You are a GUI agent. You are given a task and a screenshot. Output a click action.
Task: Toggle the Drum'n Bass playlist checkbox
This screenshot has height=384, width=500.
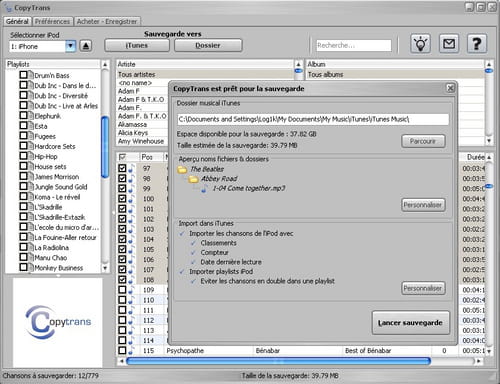point(23,75)
